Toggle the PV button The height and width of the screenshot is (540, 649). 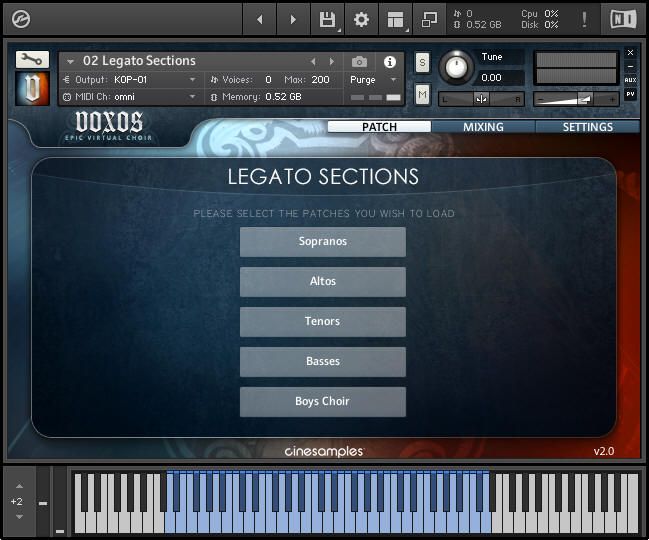tap(630, 94)
